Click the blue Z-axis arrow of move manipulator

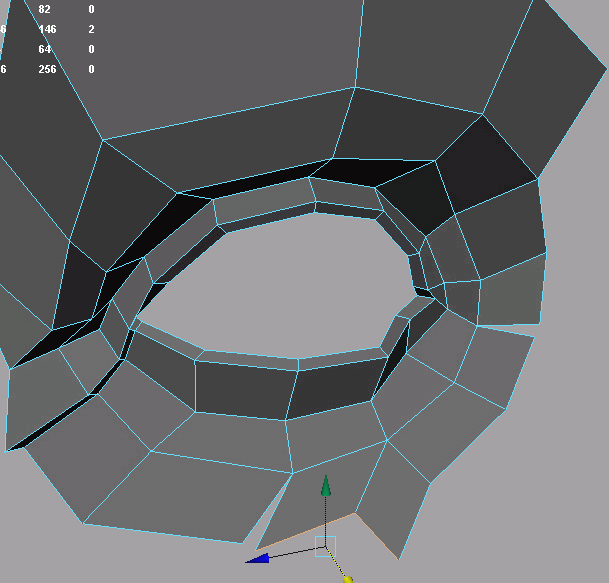point(257,558)
